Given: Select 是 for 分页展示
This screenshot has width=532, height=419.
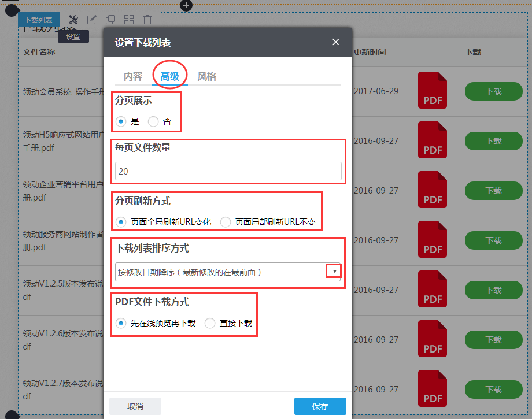Looking at the screenshot, I should click(x=121, y=121).
